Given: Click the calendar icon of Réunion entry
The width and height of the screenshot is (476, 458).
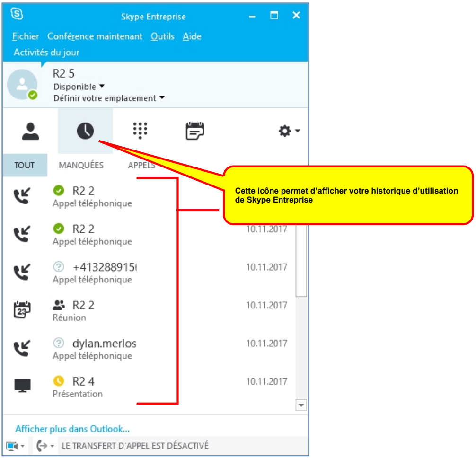Looking at the screenshot, I should coord(22,310).
